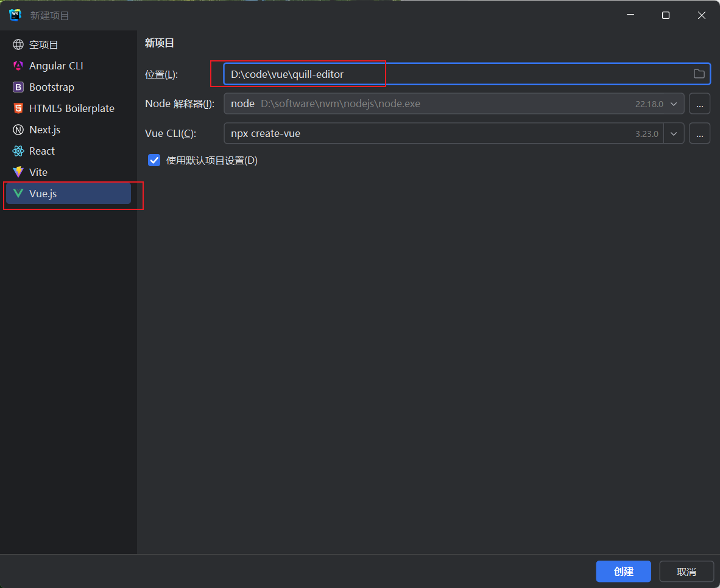Image resolution: width=720 pixels, height=588 pixels.
Task: Minimize the 新建项目 dialog window
Action: tap(630, 15)
